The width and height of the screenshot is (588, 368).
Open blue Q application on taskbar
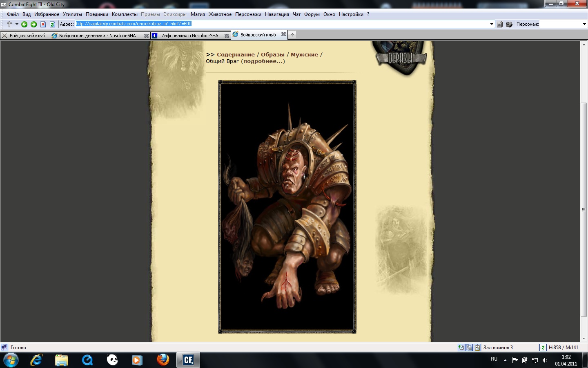(87, 360)
